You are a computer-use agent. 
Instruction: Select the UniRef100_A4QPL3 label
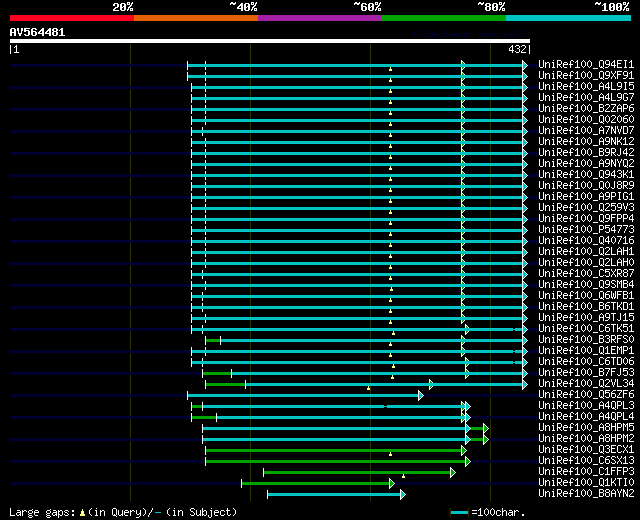(x=586, y=406)
